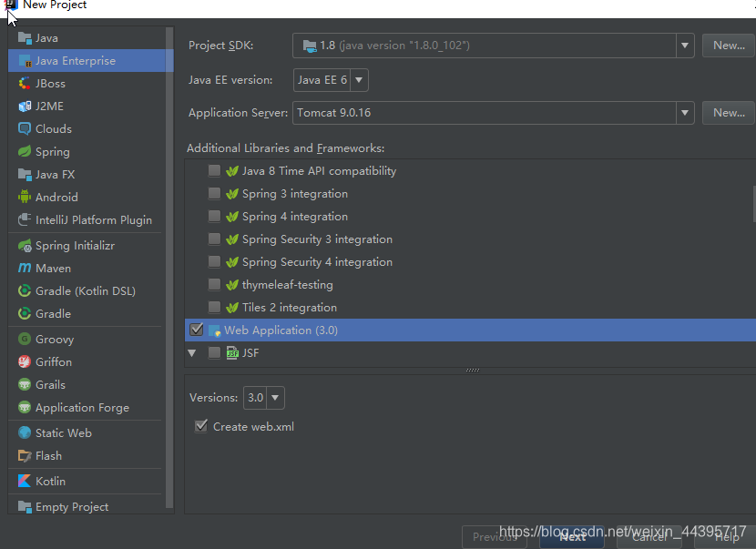The image size is (756, 549).
Task: Click the IntelliJ logo in title bar
Action: point(11,5)
